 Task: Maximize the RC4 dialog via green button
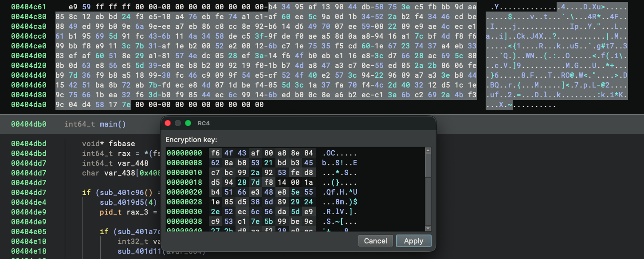188,123
